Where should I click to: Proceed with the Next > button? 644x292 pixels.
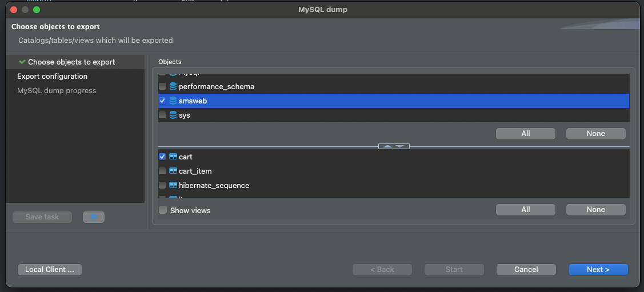(598, 269)
